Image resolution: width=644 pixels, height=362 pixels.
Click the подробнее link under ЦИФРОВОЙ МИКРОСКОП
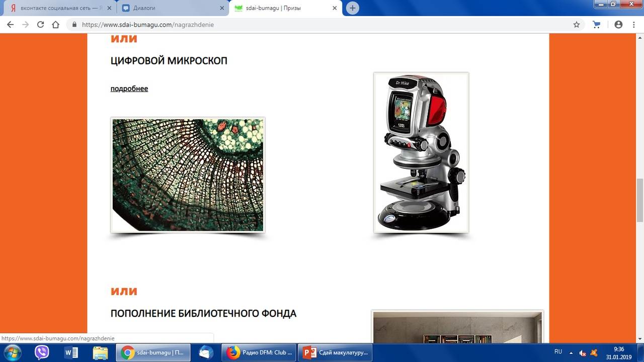(129, 88)
